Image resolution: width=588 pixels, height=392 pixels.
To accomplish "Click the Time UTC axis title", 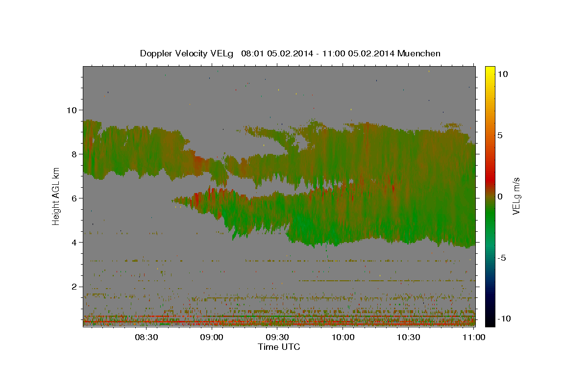I will click(x=279, y=347).
